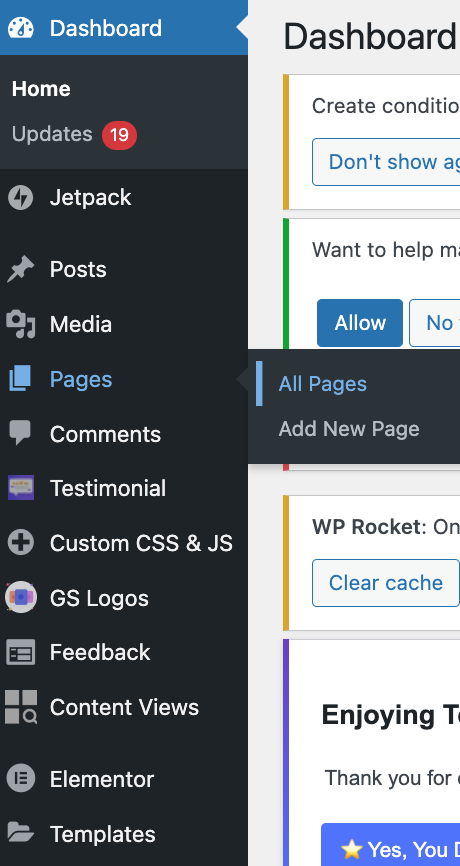Click the GS Logos round icon

[21, 598]
